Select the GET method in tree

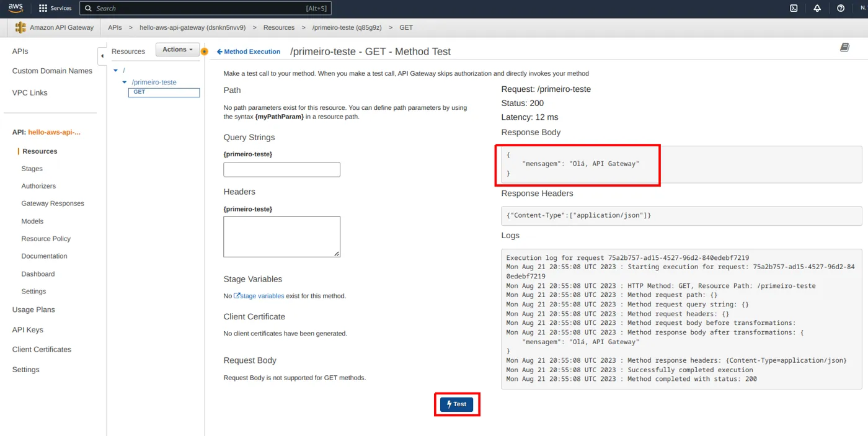click(x=164, y=92)
